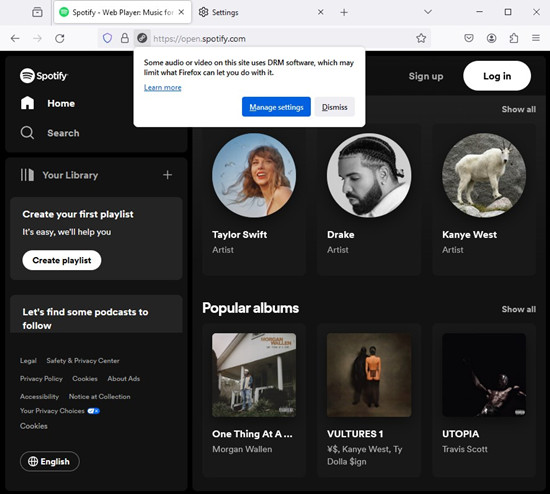550x494 pixels.
Task: Open Notice at Collection link
Action: [99, 396]
